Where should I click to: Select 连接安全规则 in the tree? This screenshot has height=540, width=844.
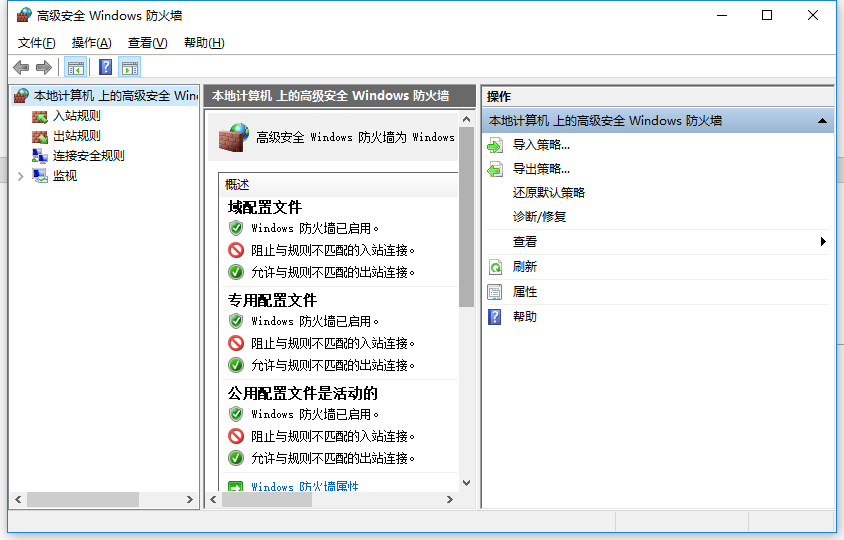(x=88, y=156)
